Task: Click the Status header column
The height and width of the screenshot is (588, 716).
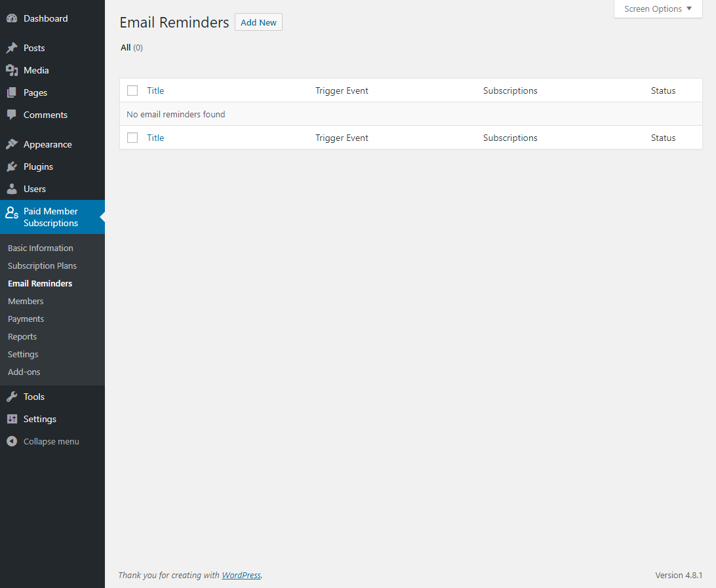Action: click(x=663, y=90)
